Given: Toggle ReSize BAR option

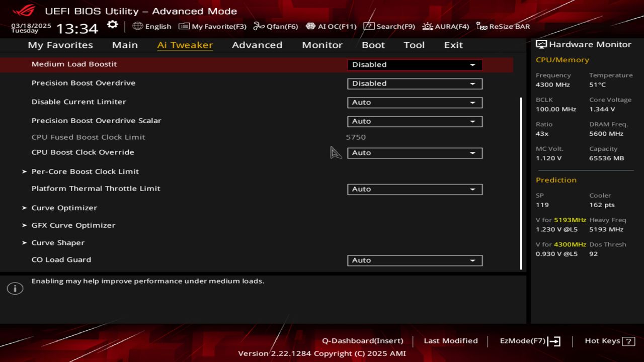Looking at the screenshot, I should point(503,26).
